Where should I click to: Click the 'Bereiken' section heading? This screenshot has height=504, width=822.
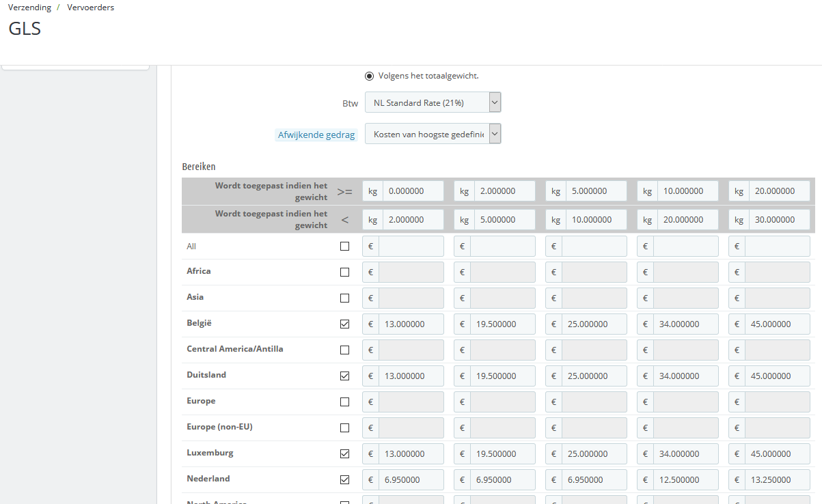[199, 167]
